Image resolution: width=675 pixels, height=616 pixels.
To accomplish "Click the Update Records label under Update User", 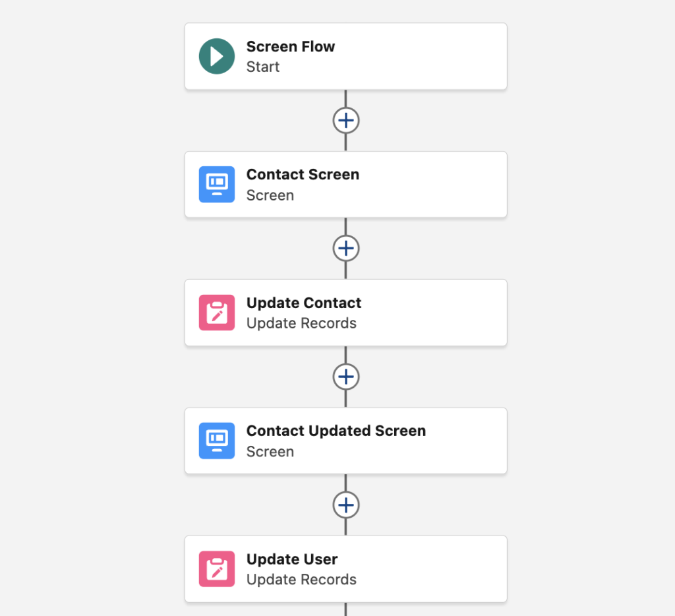I will click(301, 580).
